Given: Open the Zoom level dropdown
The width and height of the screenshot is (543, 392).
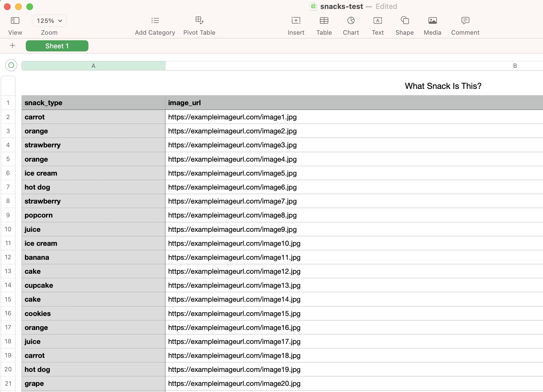Looking at the screenshot, I should [49, 20].
